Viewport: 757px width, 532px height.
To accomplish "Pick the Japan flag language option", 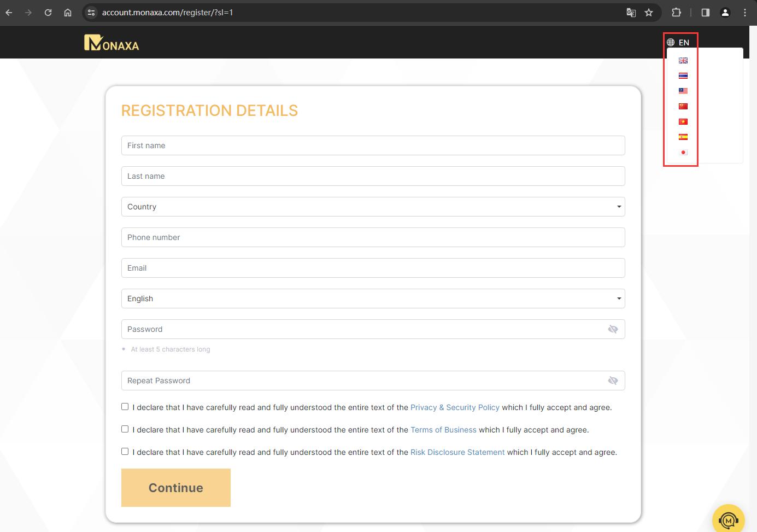I will [683, 153].
